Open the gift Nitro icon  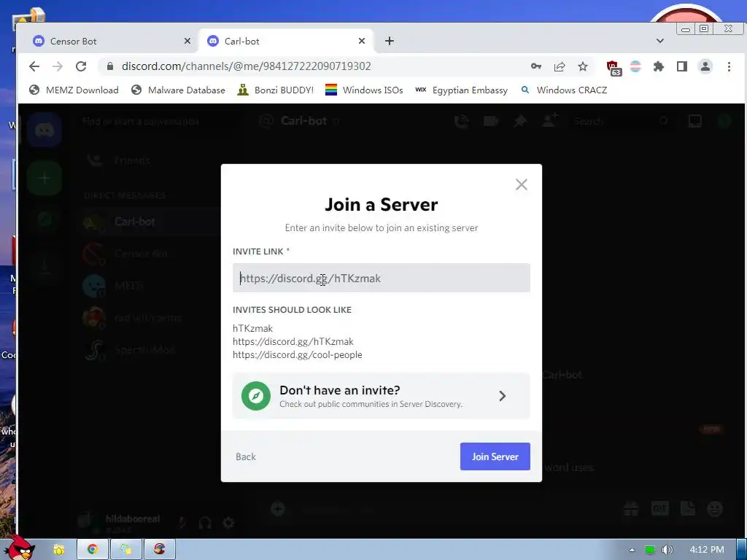(x=631, y=509)
